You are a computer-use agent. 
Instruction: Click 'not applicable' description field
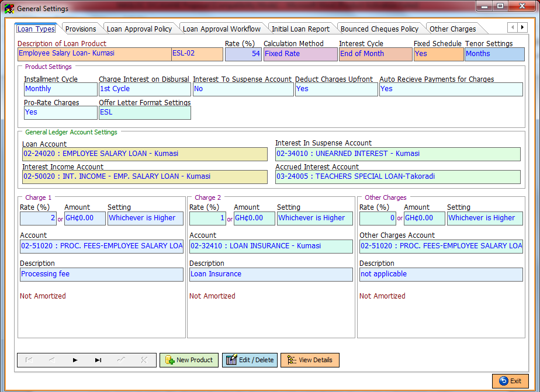[441, 275]
